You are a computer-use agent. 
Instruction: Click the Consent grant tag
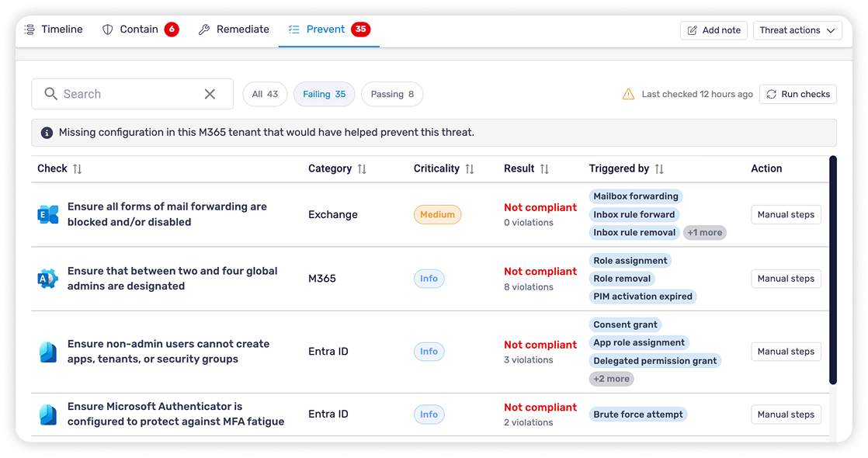pyautogui.click(x=626, y=324)
